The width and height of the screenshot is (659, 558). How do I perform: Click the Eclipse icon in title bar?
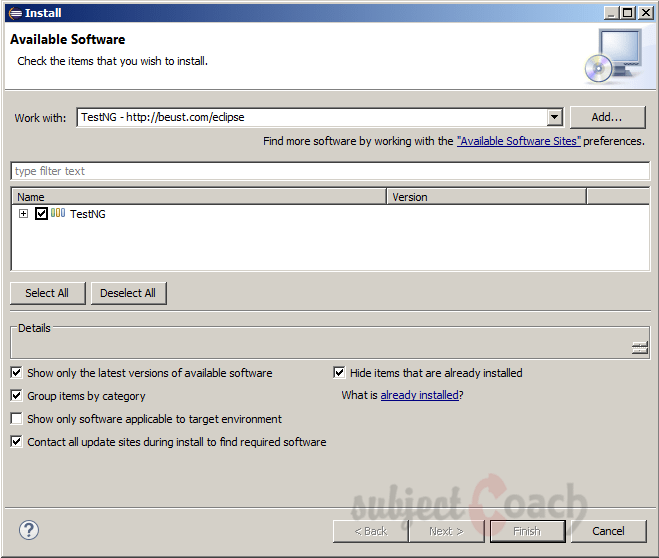pos(15,13)
